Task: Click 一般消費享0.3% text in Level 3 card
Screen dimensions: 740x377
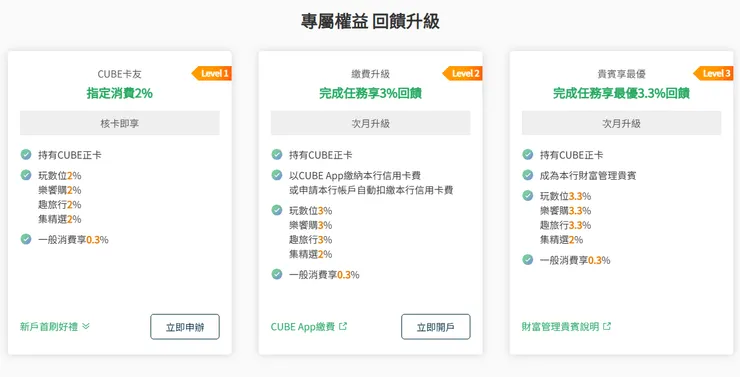Action: pos(575,260)
